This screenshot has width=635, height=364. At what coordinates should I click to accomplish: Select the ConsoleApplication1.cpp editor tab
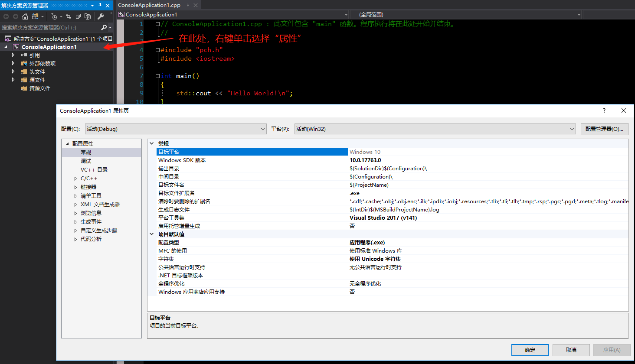point(149,5)
